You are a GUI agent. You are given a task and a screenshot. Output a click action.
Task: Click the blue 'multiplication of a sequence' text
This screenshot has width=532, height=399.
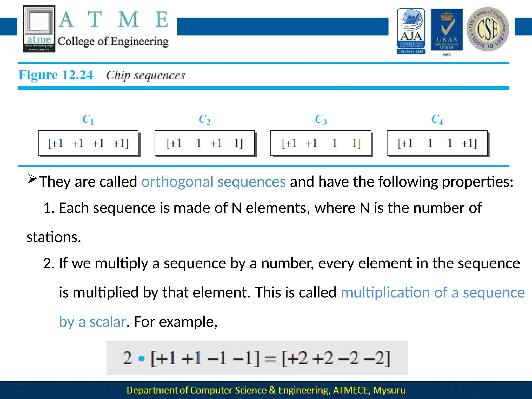coord(433,293)
